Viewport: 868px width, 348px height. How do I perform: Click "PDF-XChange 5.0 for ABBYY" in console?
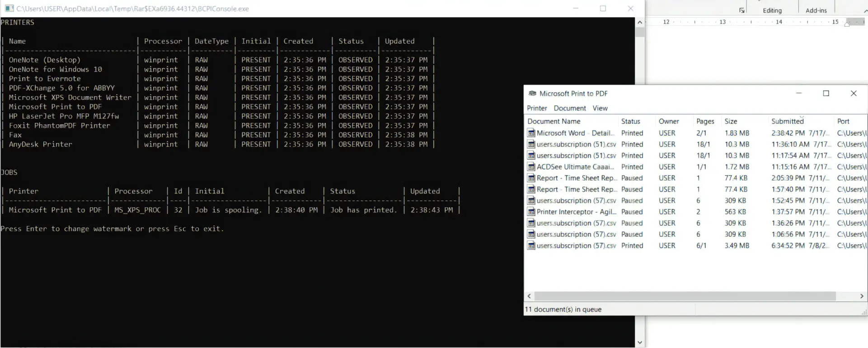61,88
